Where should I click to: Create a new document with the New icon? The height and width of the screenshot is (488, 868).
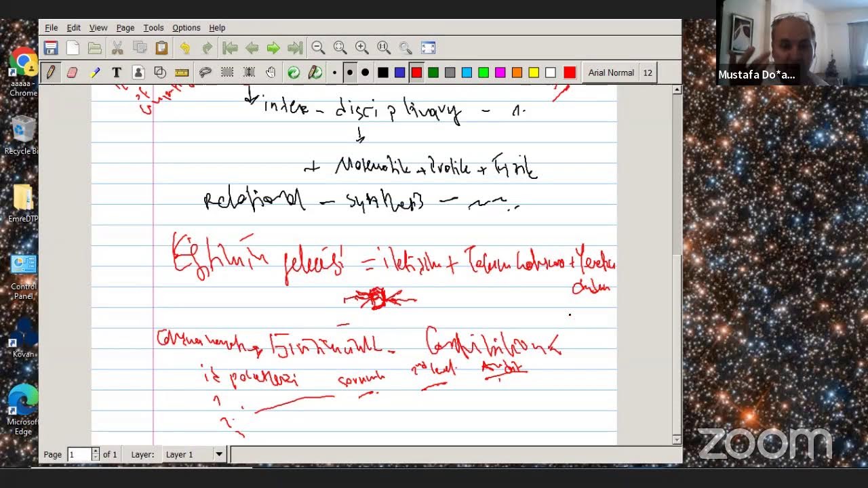point(73,47)
